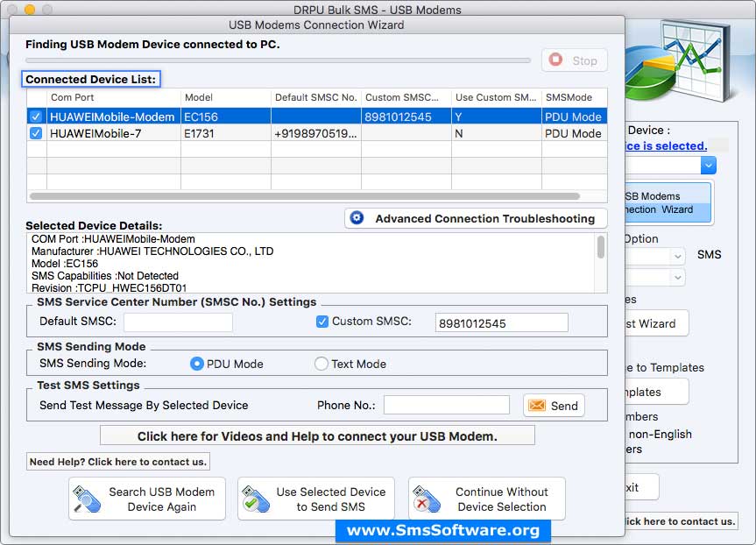Click the Com Port column header

point(114,97)
